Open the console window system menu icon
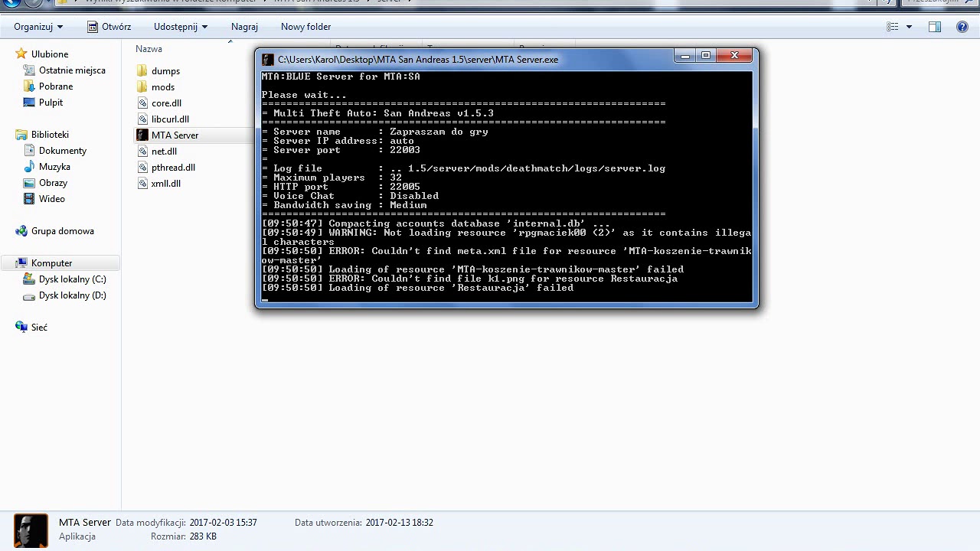This screenshot has width=980, height=551. [x=267, y=59]
